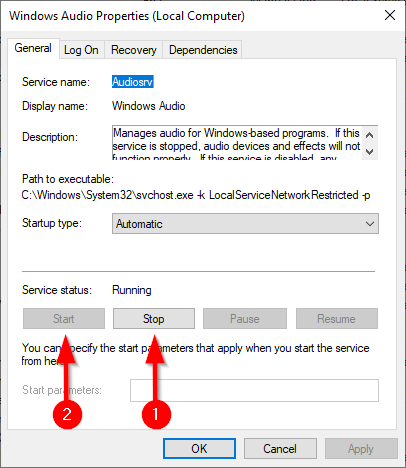The image size is (406, 468).
Task: Click the Resume service button
Action: click(x=337, y=319)
